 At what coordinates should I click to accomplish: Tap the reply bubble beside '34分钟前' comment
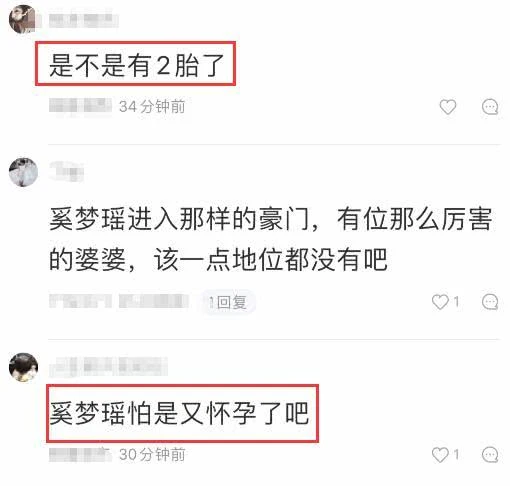pyautogui.click(x=490, y=107)
